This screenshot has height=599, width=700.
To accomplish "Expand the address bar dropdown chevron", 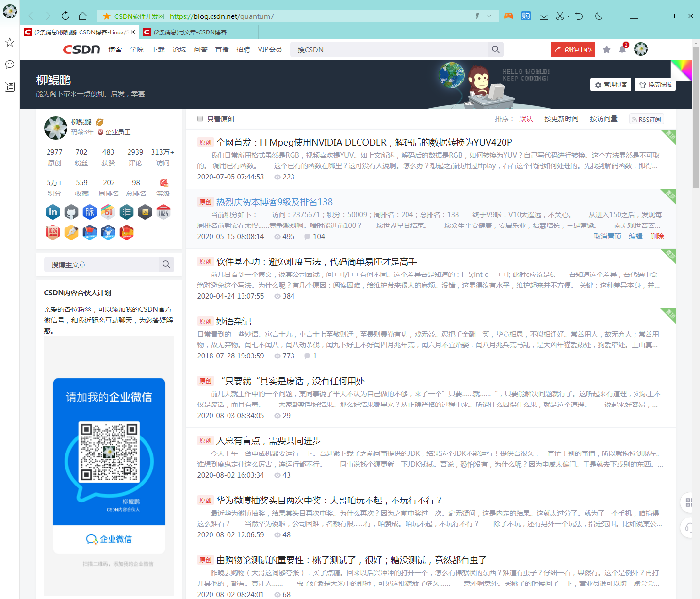I will 489,16.
